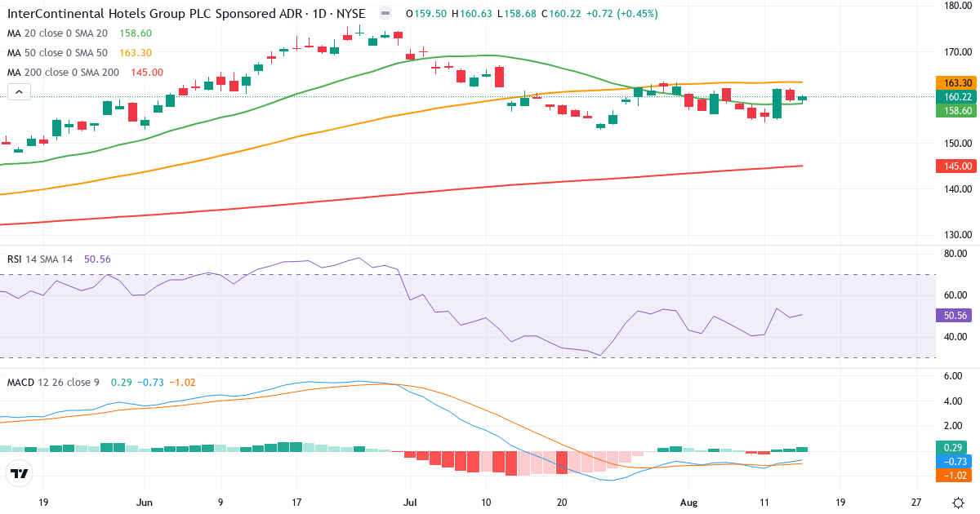This screenshot has height=514, width=980.
Task: Click the orange 163.30 price label
Action: click(955, 83)
